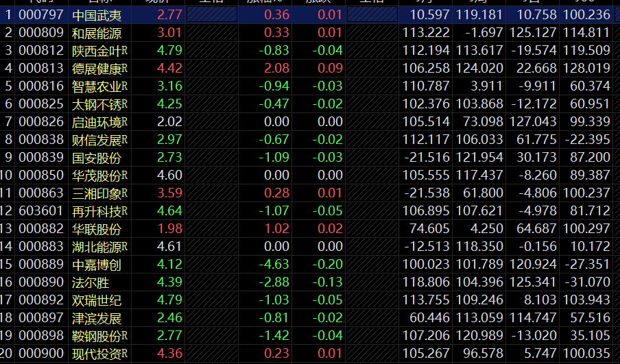Viewport: 620px width, 364px height.
Task: Click value -21.516 in 国安股份 row
Action: (x=427, y=157)
